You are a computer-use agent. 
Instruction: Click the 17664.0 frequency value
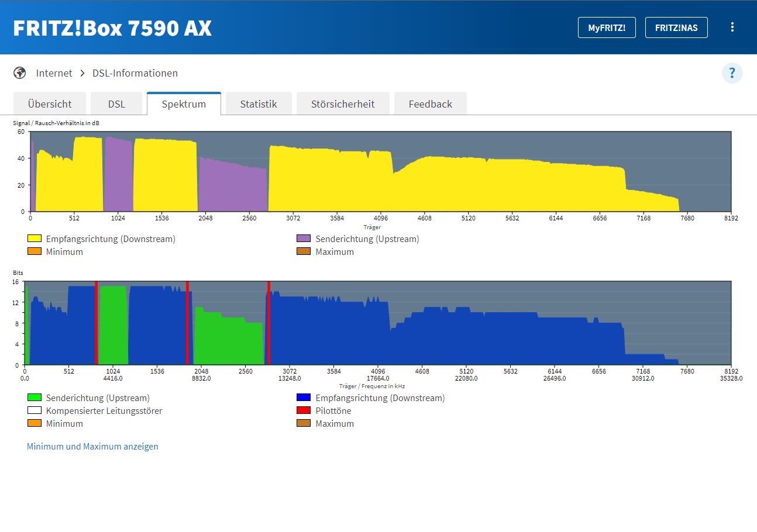click(378, 378)
